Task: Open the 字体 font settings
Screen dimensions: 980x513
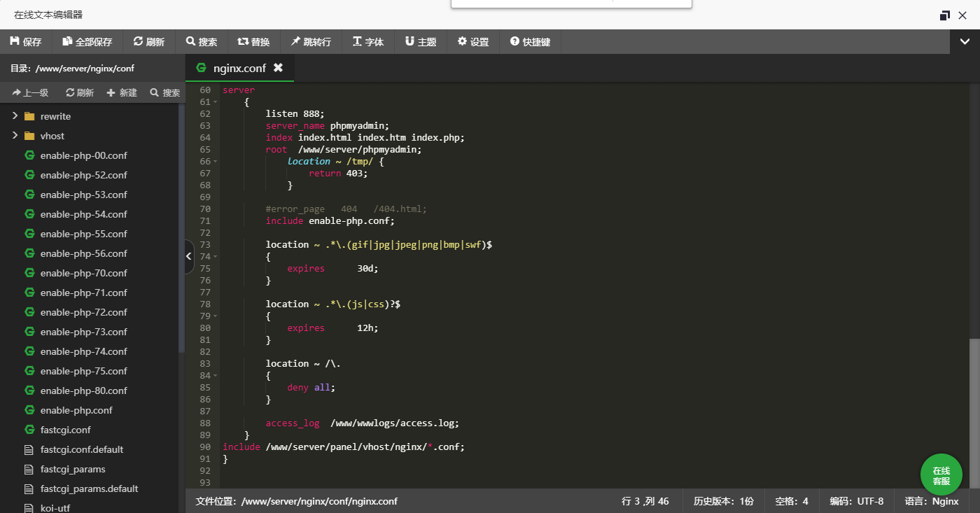Action: pos(368,42)
